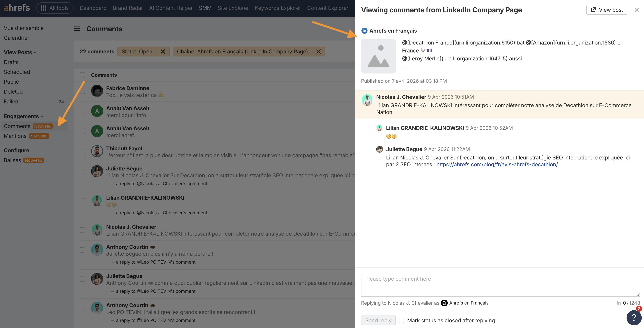Open the post image placeholder thumbnail
Viewport: 644px width, 328px height.
378,56
